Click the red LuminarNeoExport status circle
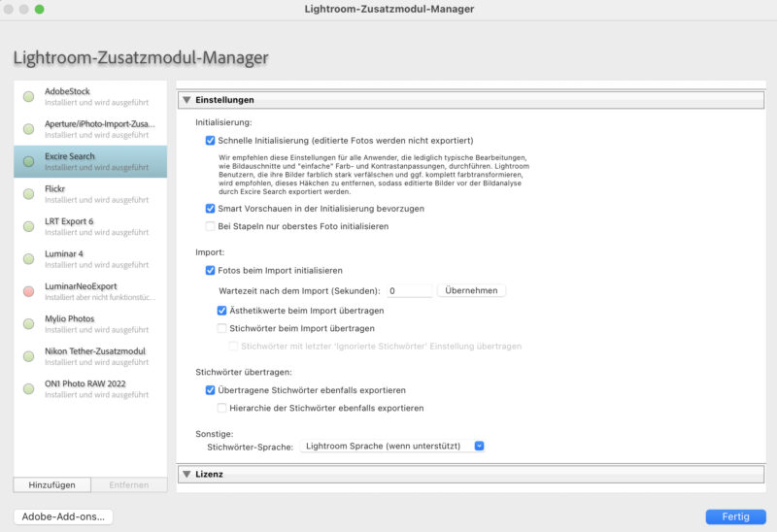The width and height of the screenshot is (777, 532). [29, 291]
